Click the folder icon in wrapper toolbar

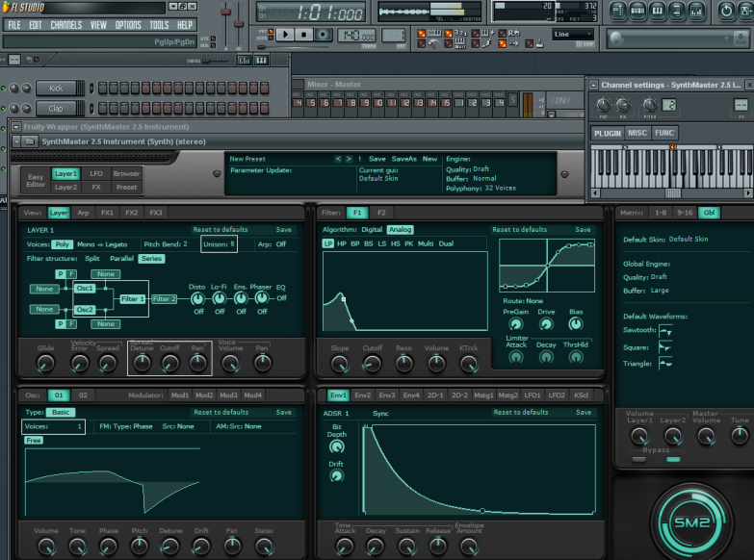[30, 141]
